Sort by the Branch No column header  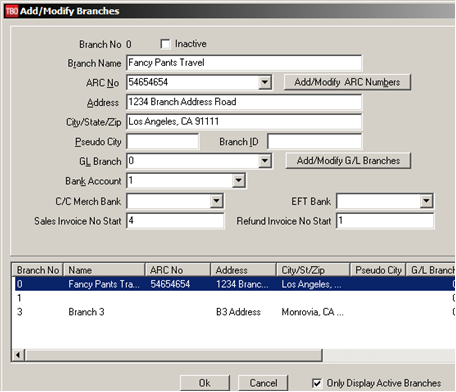(38, 270)
